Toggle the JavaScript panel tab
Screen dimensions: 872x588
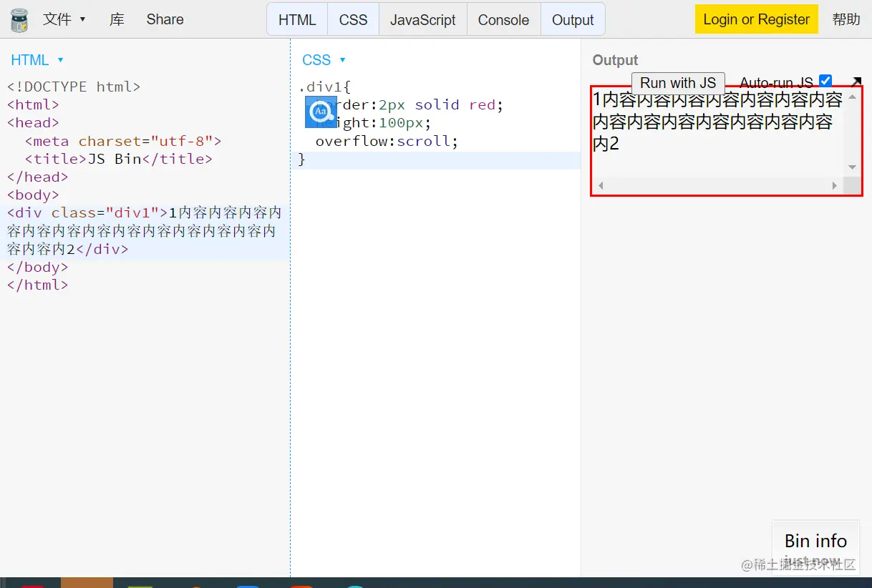point(422,19)
